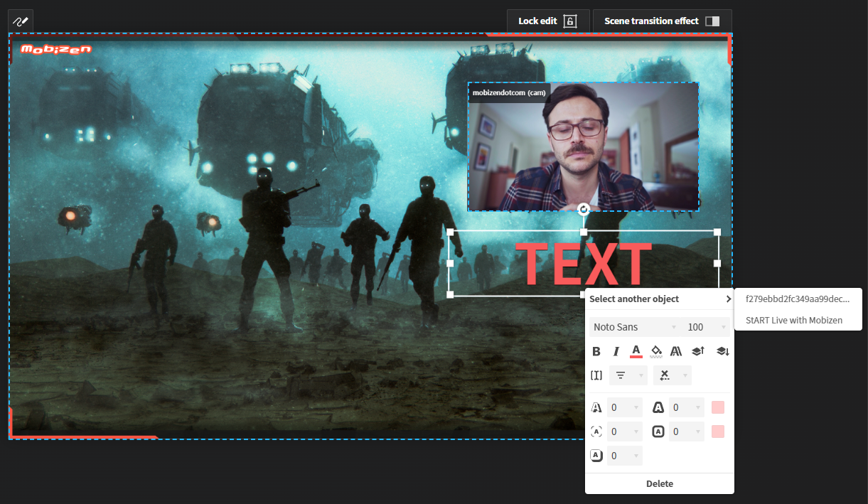This screenshot has height=504, width=868.
Task: Click the text box bracket icon
Action: pos(596,375)
